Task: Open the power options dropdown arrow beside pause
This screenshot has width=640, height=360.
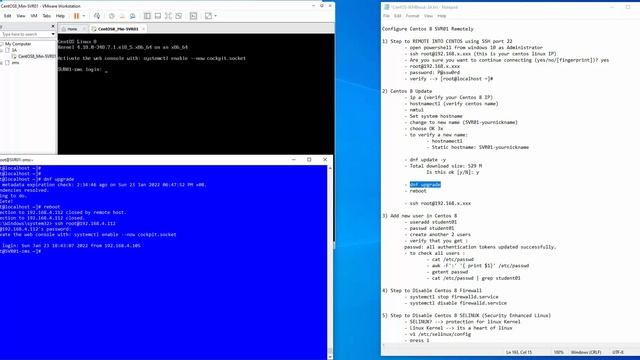Action: point(84,16)
